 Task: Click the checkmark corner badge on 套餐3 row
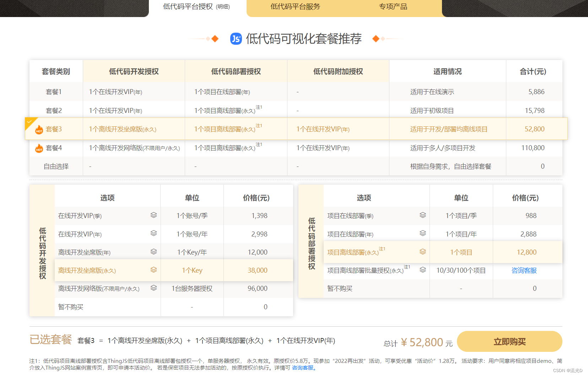30,122
